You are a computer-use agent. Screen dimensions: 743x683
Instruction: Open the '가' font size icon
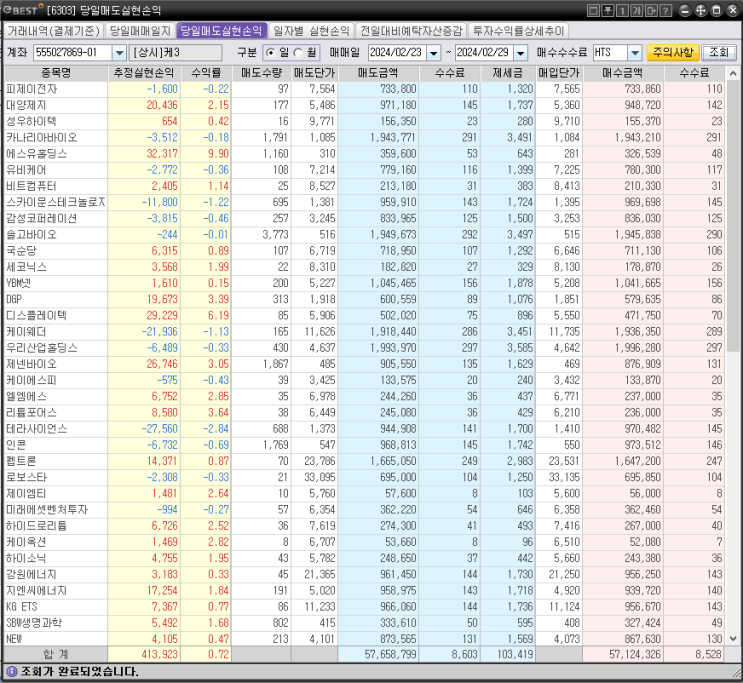pos(636,10)
